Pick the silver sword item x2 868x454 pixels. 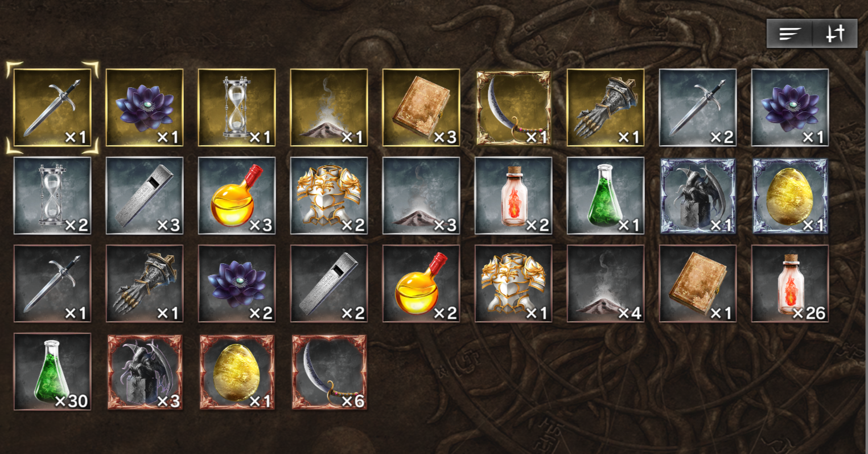698,108
